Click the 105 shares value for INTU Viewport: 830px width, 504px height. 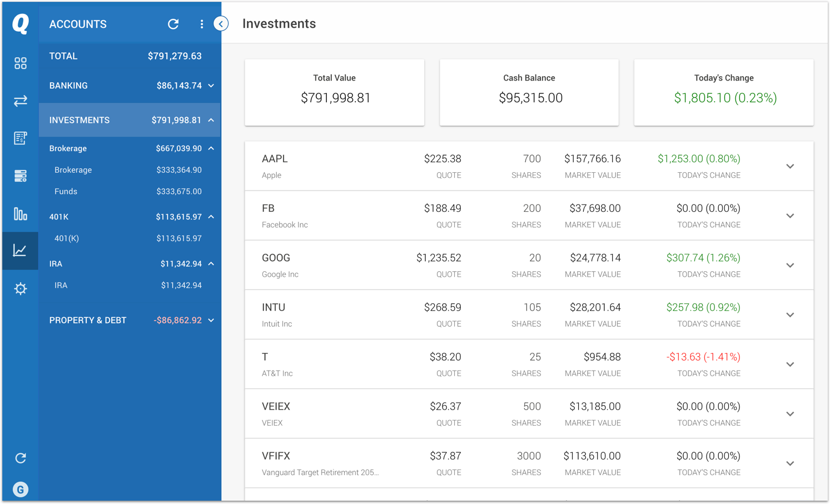[x=532, y=307]
